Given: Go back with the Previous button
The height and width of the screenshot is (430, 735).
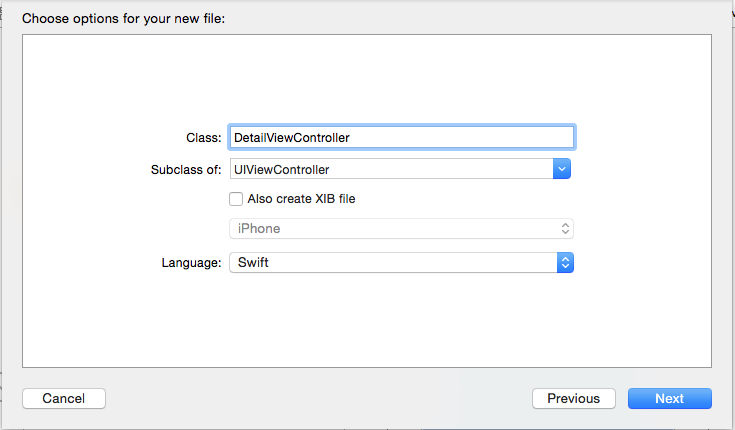Looking at the screenshot, I should [573, 398].
